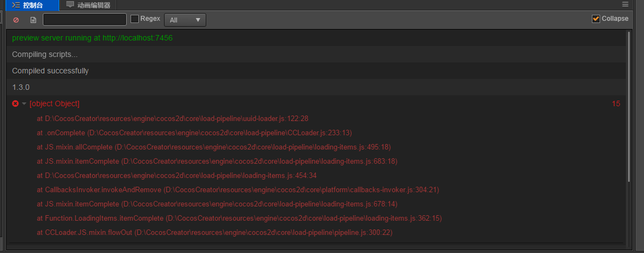Click the console scrollbar on the right
This screenshot has height=253, width=644.
point(629,110)
